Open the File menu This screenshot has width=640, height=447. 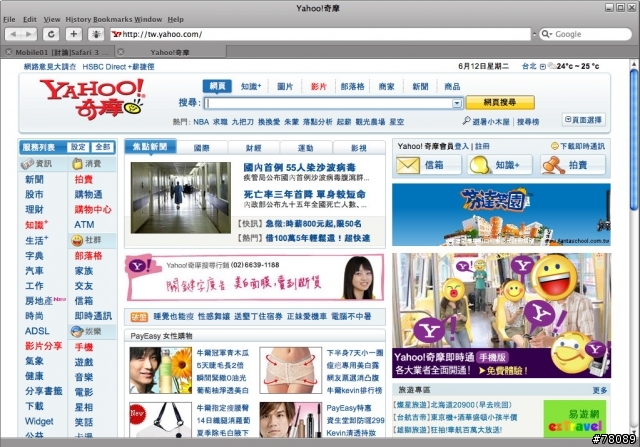coord(9,19)
